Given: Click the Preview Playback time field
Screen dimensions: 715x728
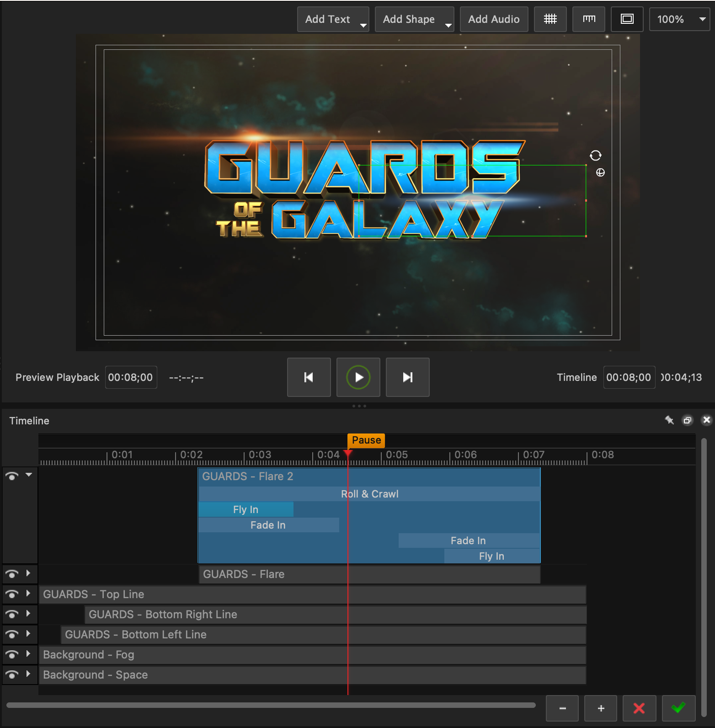Looking at the screenshot, I should tap(131, 377).
